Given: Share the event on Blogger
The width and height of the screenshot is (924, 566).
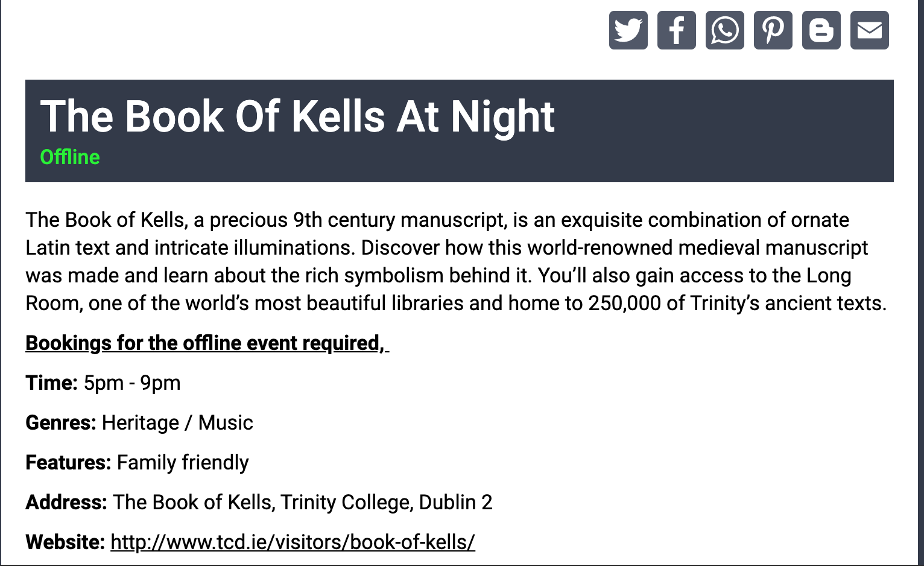Looking at the screenshot, I should 821,30.
